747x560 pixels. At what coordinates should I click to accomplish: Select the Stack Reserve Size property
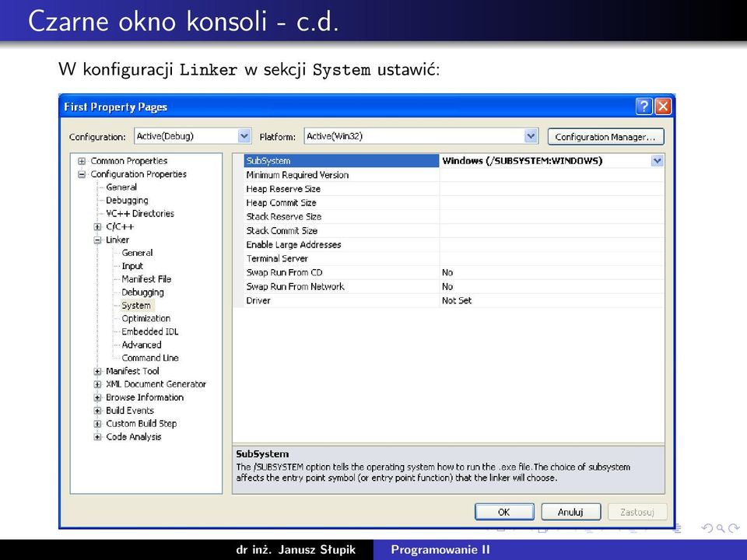[x=341, y=217]
